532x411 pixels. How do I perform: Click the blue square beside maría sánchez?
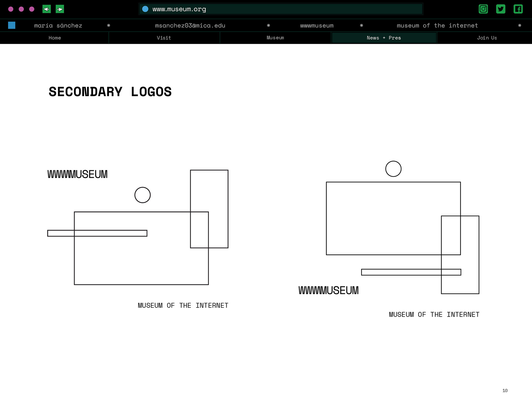tap(12, 25)
